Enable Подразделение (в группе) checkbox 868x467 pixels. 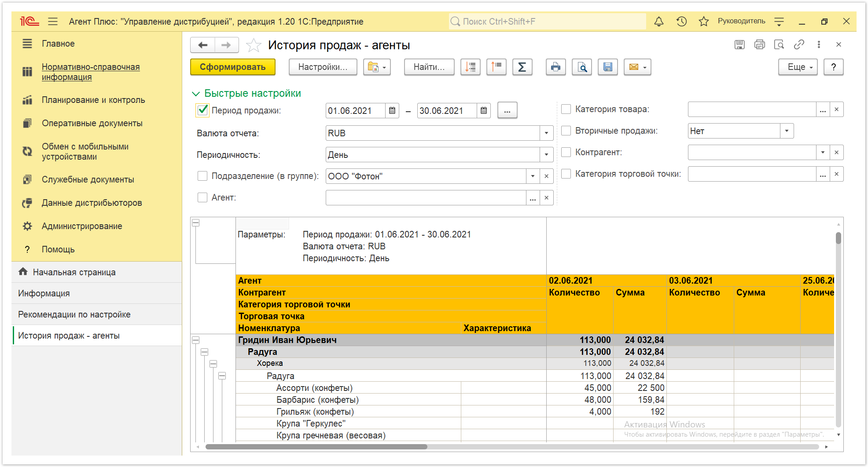202,176
